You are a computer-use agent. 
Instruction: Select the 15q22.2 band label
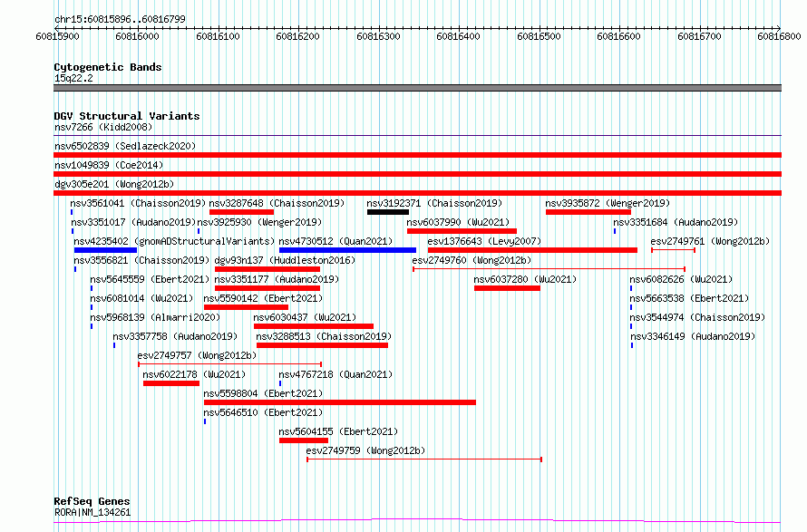click(x=73, y=78)
